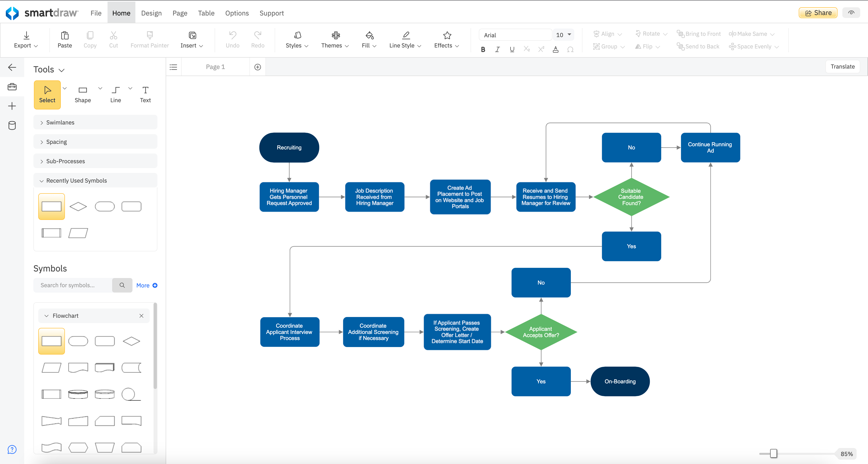Viewport: 868px width, 464px height.
Task: Select the Text tool
Action: coord(145,94)
